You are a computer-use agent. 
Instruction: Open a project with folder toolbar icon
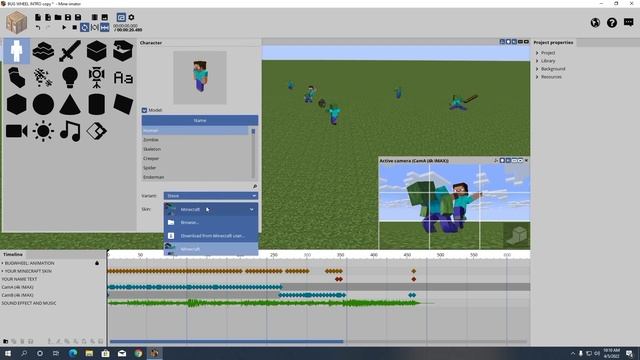coord(58,17)
